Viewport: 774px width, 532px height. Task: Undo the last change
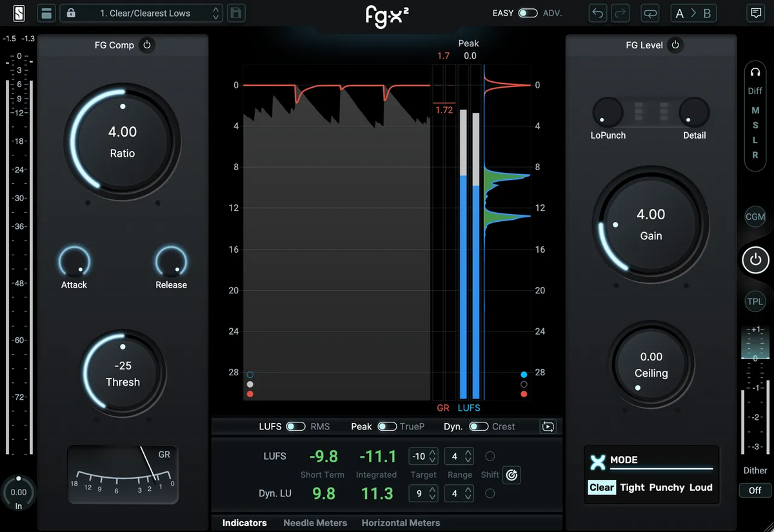click(x=597, y=13)
